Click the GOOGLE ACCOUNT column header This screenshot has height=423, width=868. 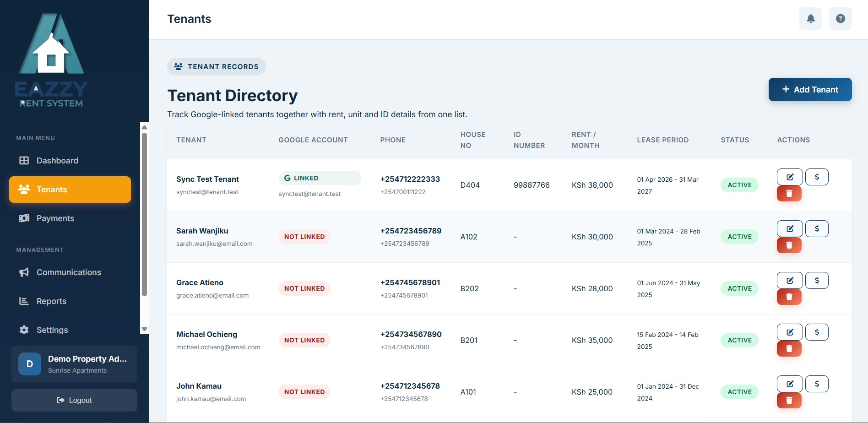tap(313, 140)
